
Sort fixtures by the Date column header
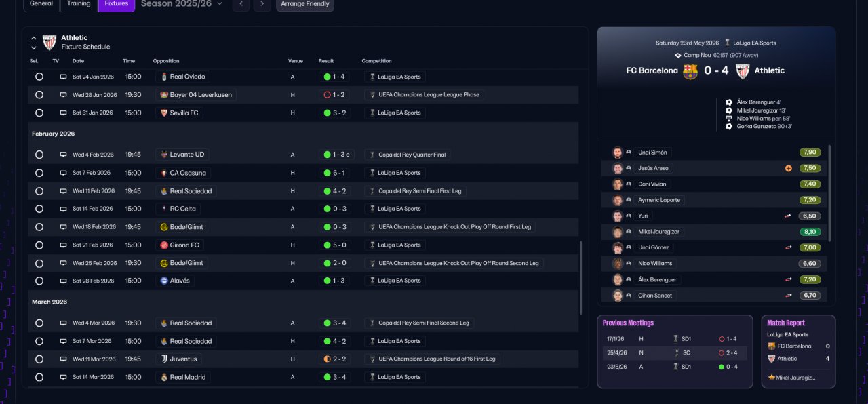point(78,61)
